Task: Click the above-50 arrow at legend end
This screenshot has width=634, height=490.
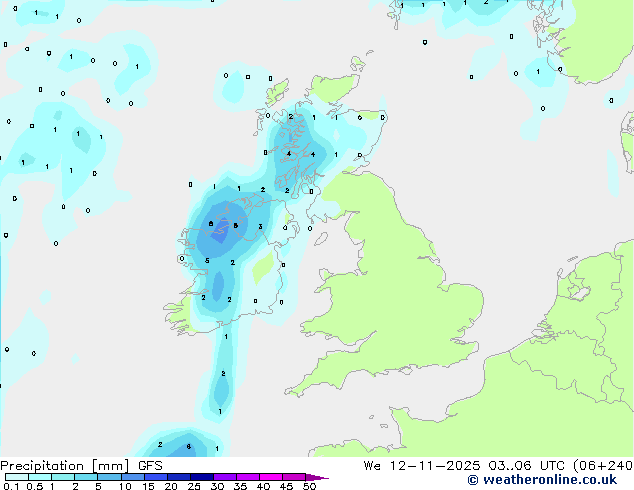Action: [317, 477]
